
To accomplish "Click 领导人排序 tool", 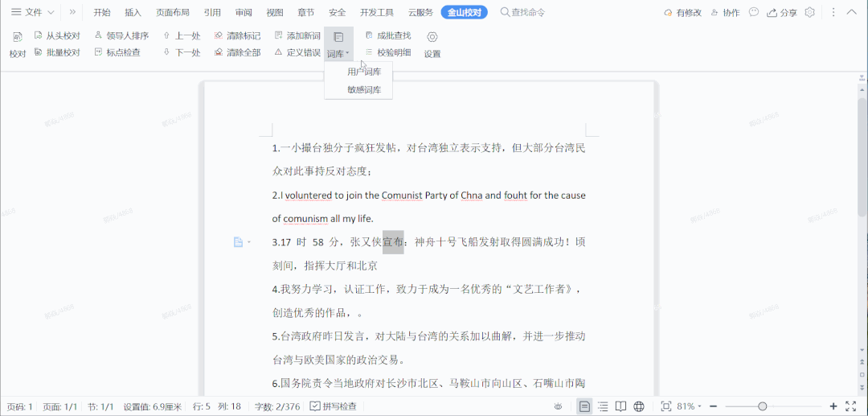I will point(122,36).
